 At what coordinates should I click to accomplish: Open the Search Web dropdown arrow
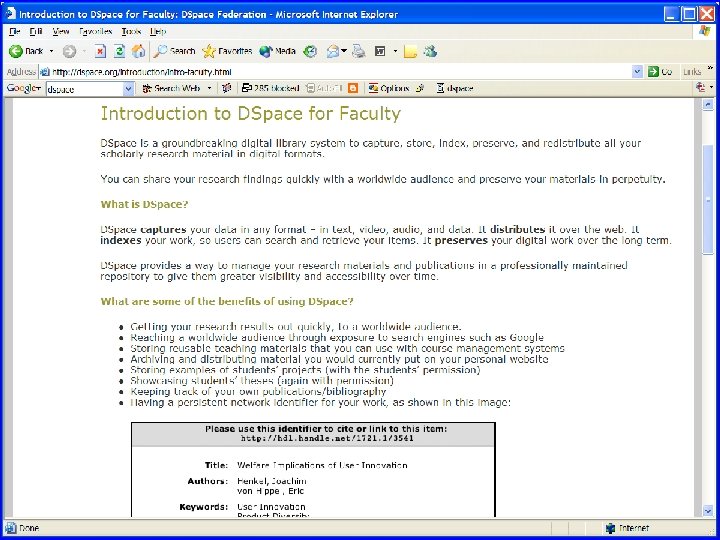[x=209, y=88]
